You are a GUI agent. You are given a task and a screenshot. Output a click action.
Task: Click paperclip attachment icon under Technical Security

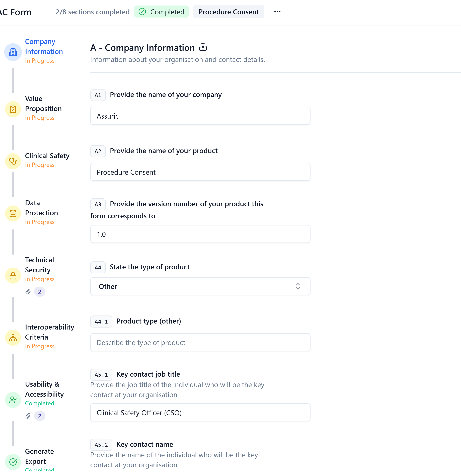pos(28,292)
